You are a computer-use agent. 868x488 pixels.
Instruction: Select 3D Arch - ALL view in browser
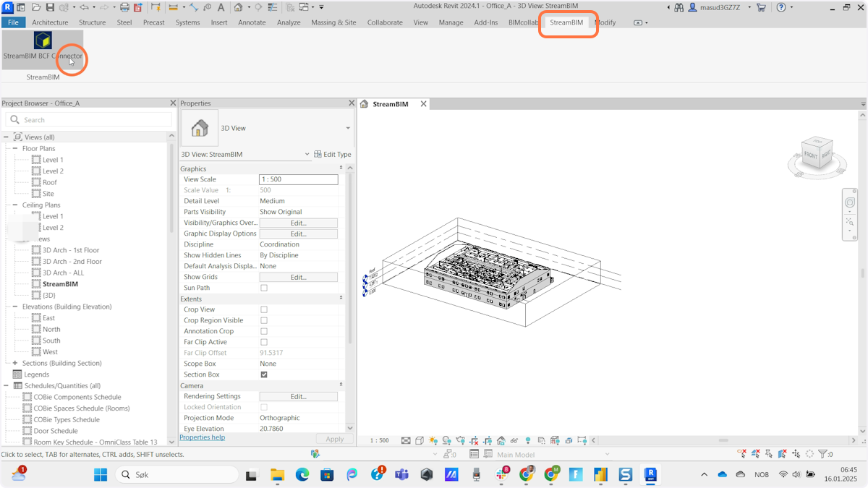[63, 273]
